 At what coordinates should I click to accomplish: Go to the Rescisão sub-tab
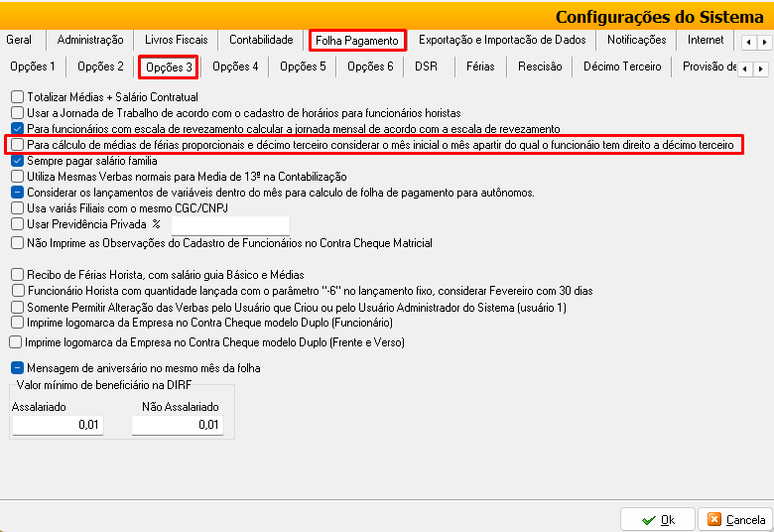tap(540, 66)
